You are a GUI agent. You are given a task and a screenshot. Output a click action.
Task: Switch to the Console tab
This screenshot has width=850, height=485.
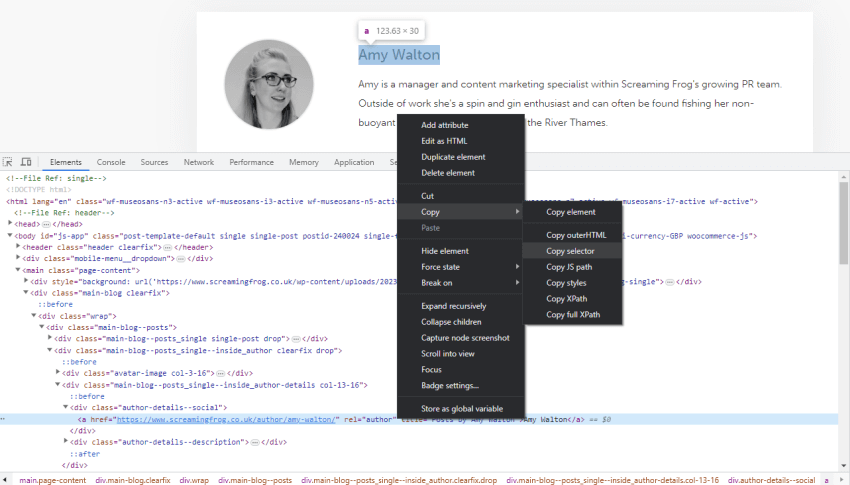pos(111,162)
